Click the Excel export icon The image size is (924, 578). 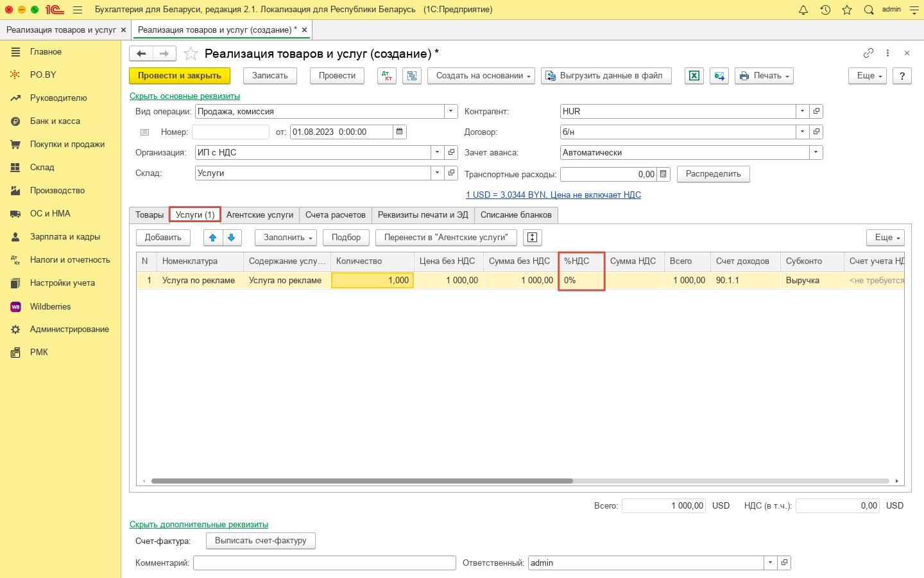(694, 76)
